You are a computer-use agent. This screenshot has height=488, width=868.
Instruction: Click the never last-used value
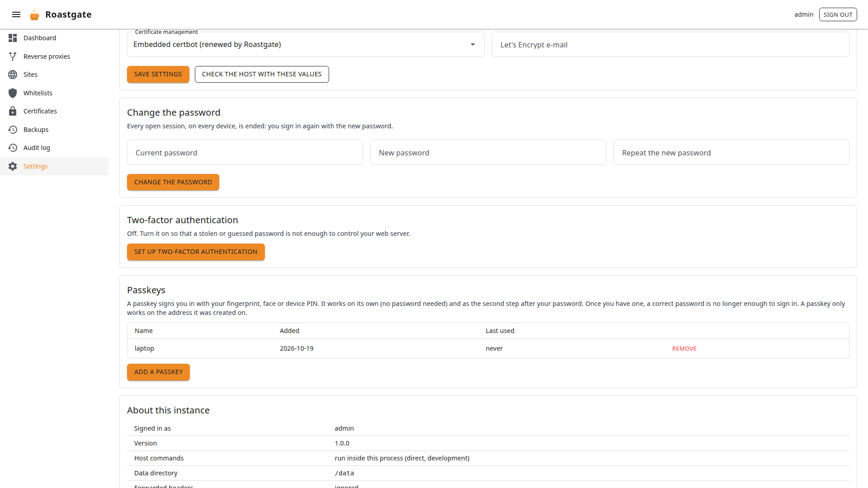click(x=494, y=348)
